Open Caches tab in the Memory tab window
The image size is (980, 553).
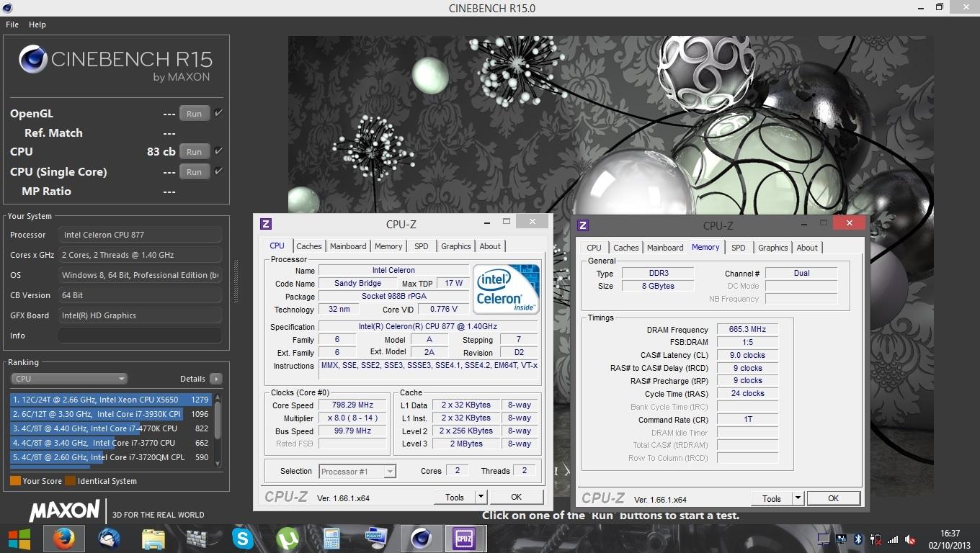(626, 248)
